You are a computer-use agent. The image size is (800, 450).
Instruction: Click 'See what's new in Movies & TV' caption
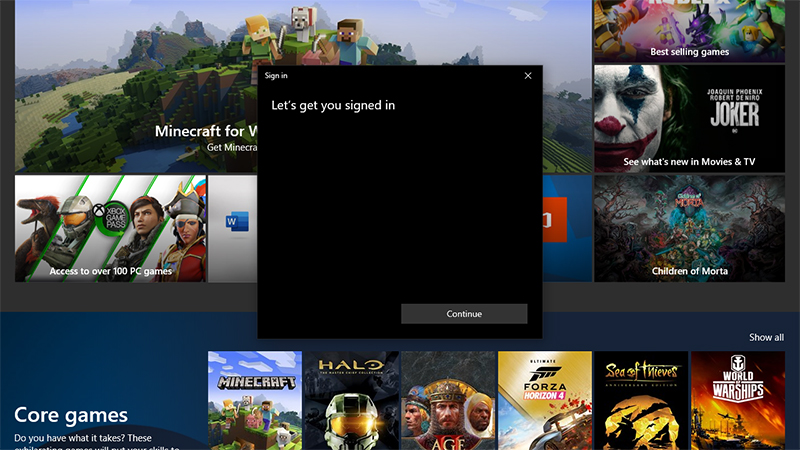689,162
